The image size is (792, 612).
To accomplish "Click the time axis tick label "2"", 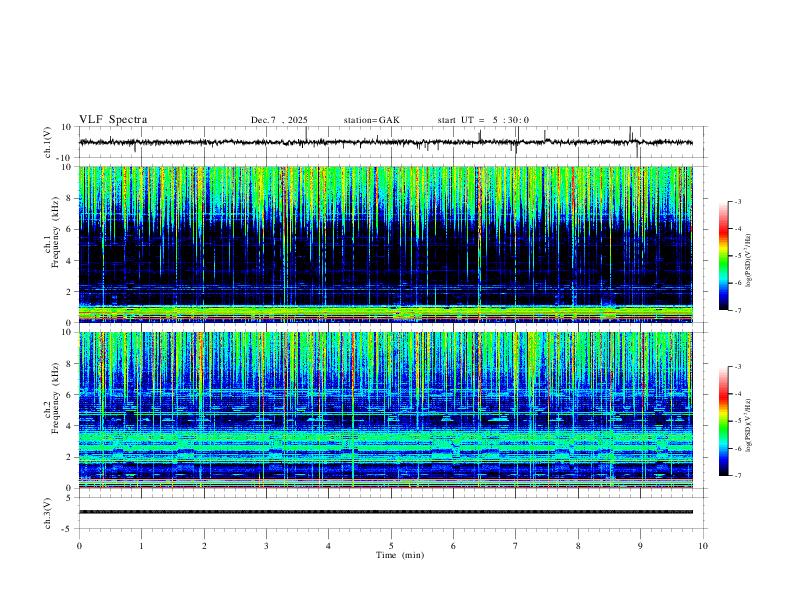I will pos(204,546).
